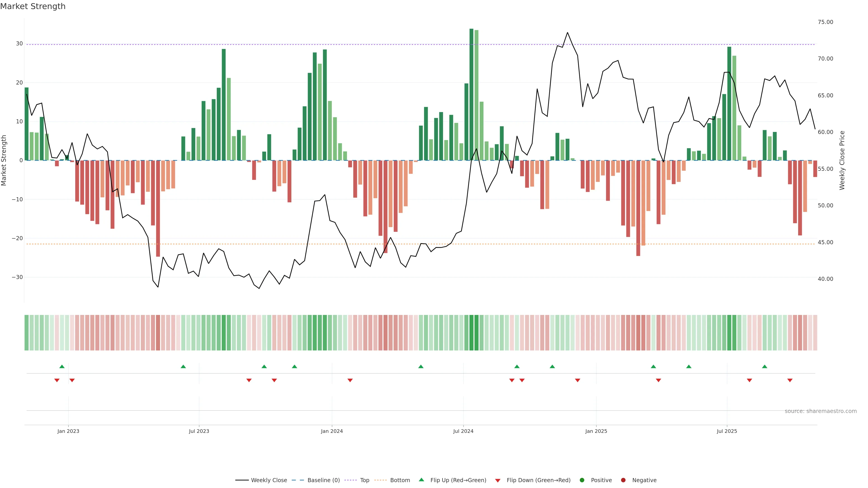
Task: Click the 70.00 weekly close price tick
Action: click(825, 59)
